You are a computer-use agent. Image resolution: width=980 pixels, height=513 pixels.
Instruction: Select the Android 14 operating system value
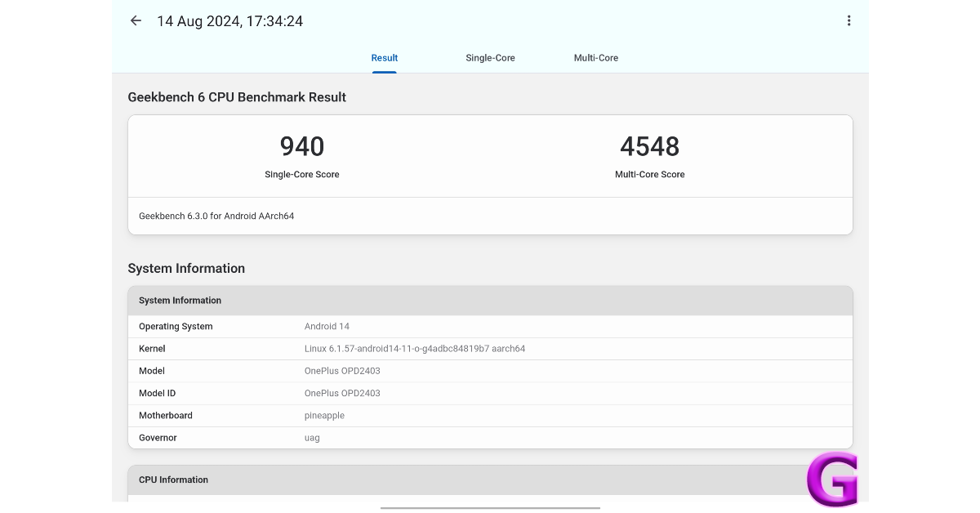coord(327,327)
